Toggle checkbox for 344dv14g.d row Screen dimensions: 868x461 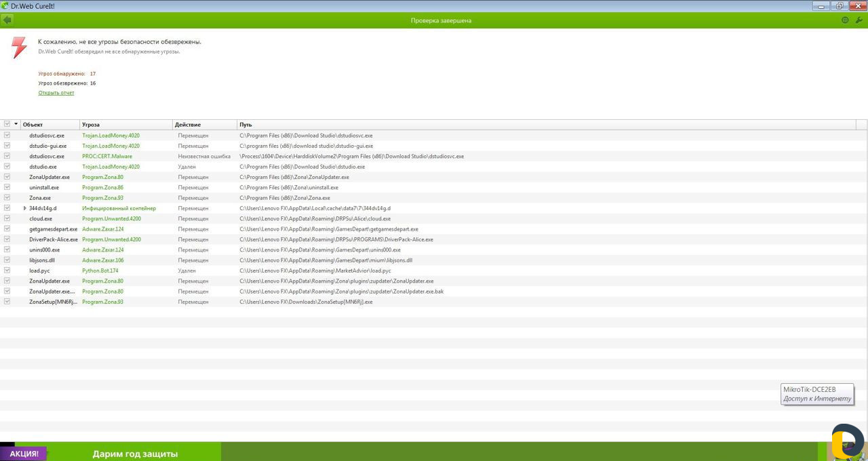[7, 208]
